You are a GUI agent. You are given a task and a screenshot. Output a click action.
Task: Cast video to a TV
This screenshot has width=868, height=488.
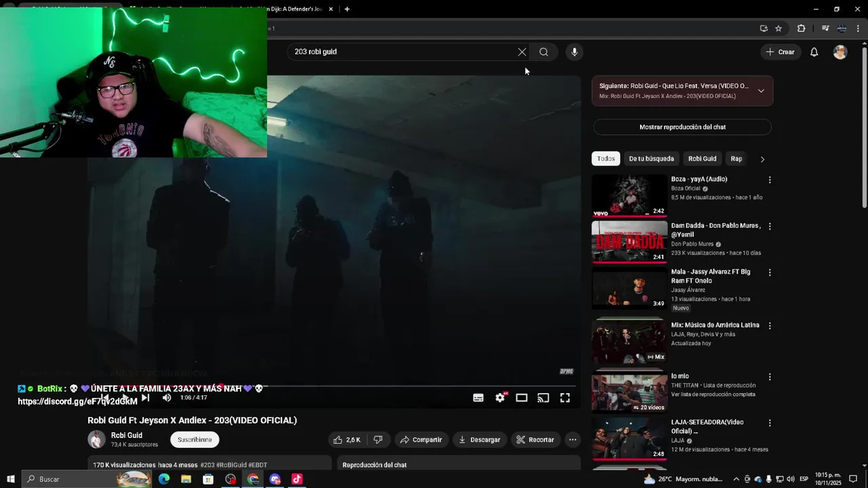pos(543,398)
